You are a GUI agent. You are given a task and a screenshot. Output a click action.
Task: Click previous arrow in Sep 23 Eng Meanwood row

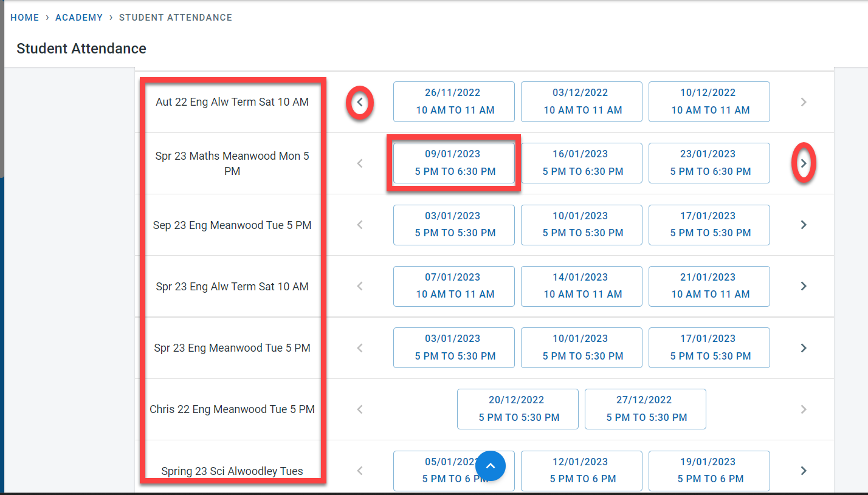[360, 225]
